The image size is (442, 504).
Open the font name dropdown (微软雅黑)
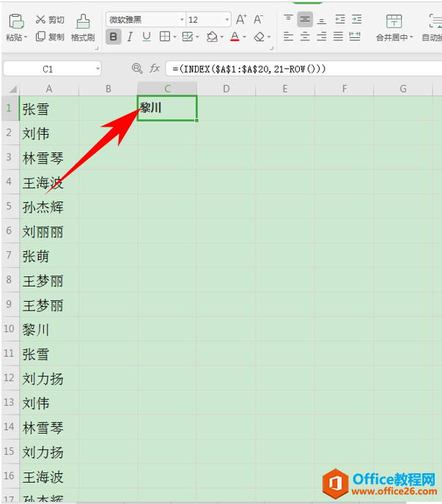click(x=182, y=20)
